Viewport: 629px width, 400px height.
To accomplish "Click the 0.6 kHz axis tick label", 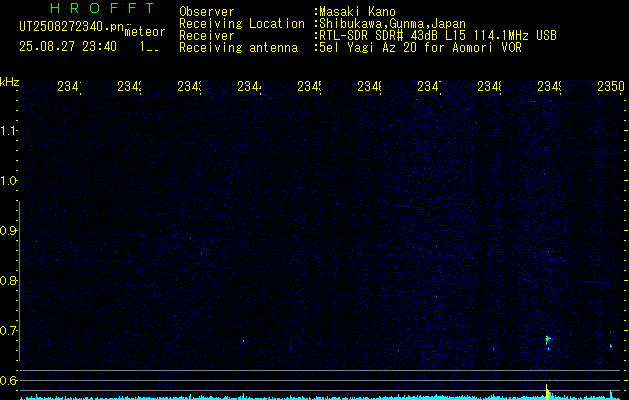I will tap(7, 380).
